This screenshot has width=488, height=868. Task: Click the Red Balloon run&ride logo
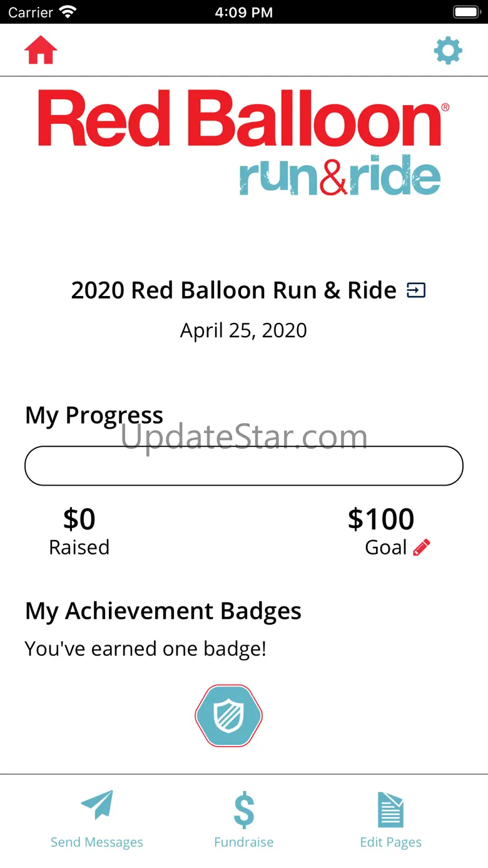[x=244, y=141]
